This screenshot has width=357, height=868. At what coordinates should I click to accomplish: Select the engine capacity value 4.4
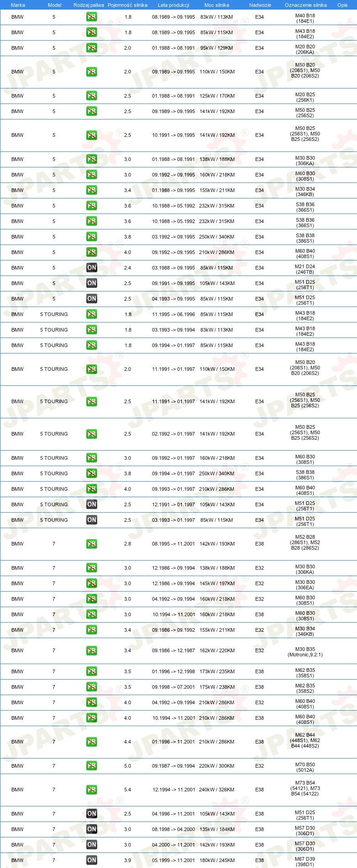(128, 742)
